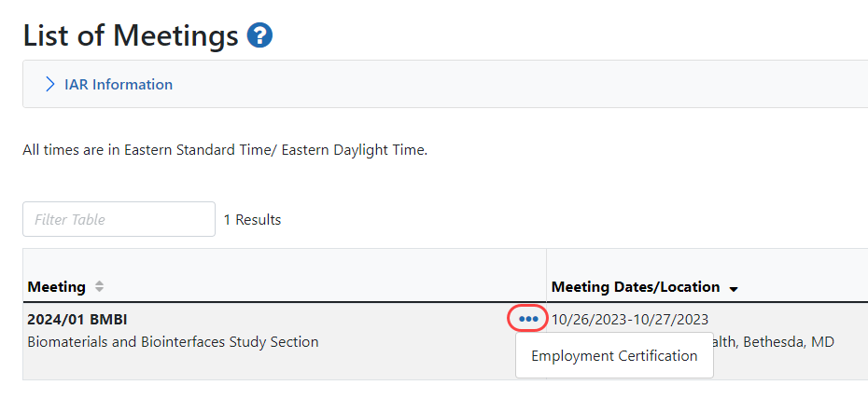
Task: Toggle the Meeting Dates/Location sort arrow
Action: pos(734,288)
